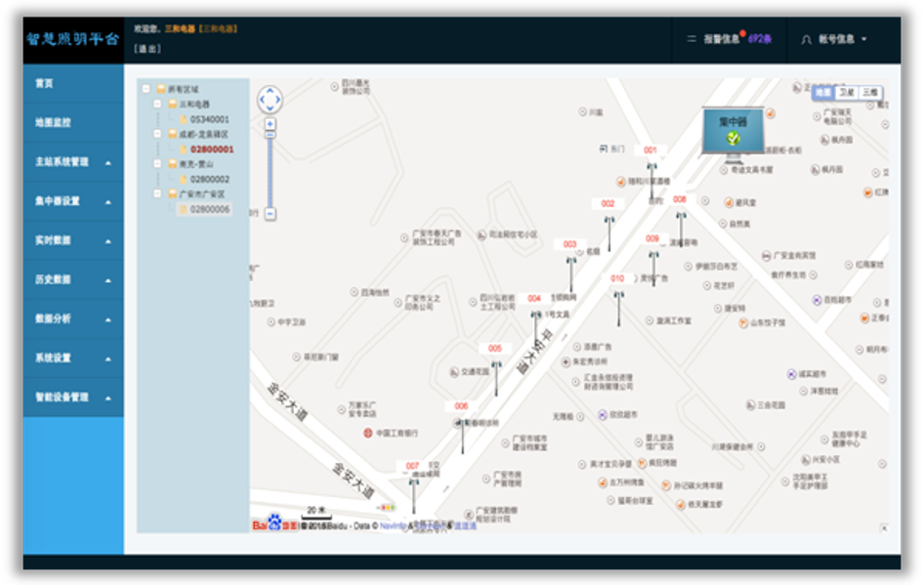Click the file icon of 05340001

click(x=184, y=119)
